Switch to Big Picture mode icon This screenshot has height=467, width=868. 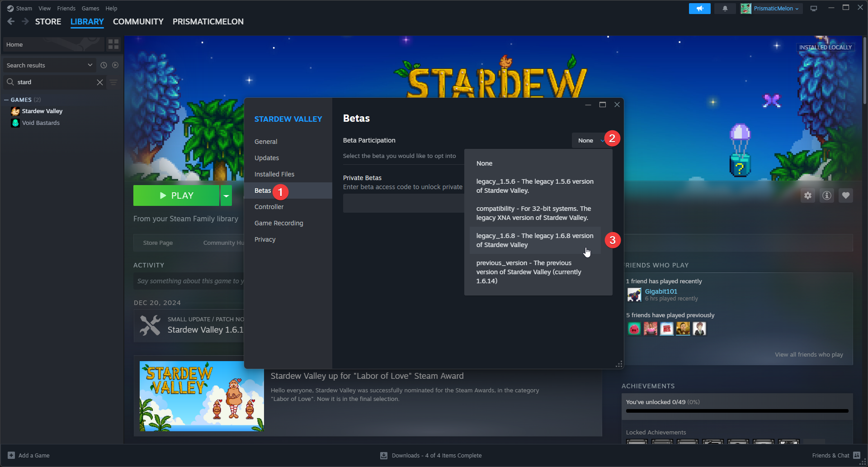click(814, 9)
